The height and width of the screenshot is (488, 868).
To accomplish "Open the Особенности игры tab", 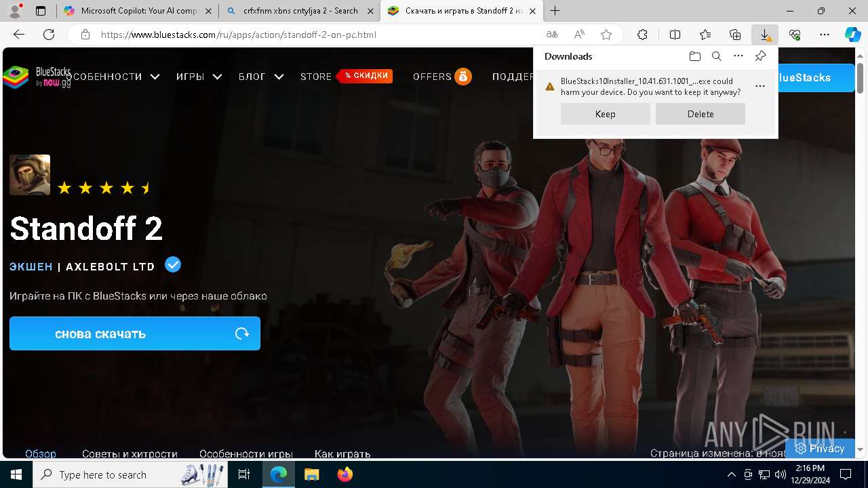I will pyautogui.click(x=246, y=453).
